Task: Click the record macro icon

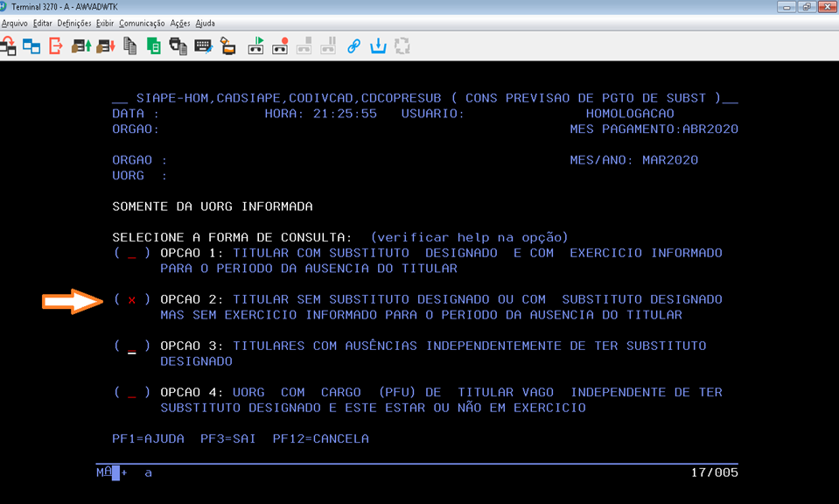Action: pyautogui.click(x=280, y=46)
